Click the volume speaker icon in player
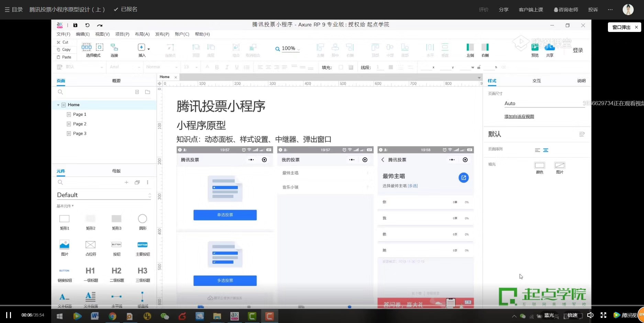Screen dimensions: 644x323 (x=590, y=315)
